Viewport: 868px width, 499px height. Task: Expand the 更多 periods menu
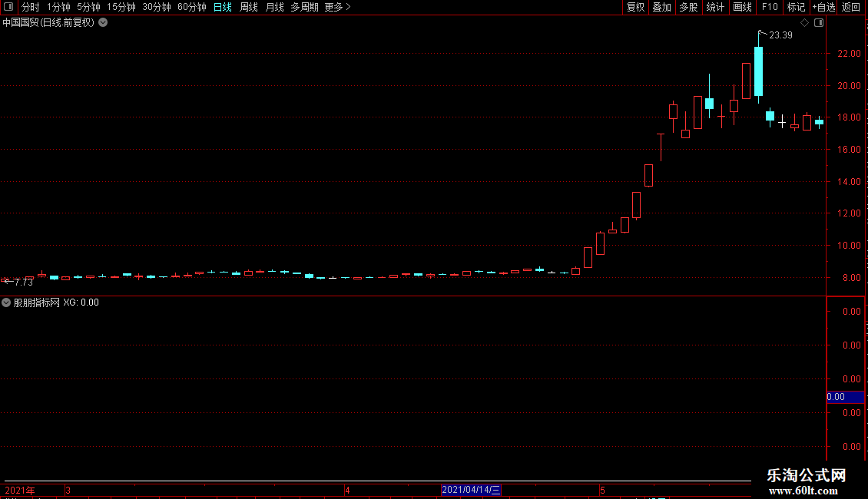click(x=337, y=7)
